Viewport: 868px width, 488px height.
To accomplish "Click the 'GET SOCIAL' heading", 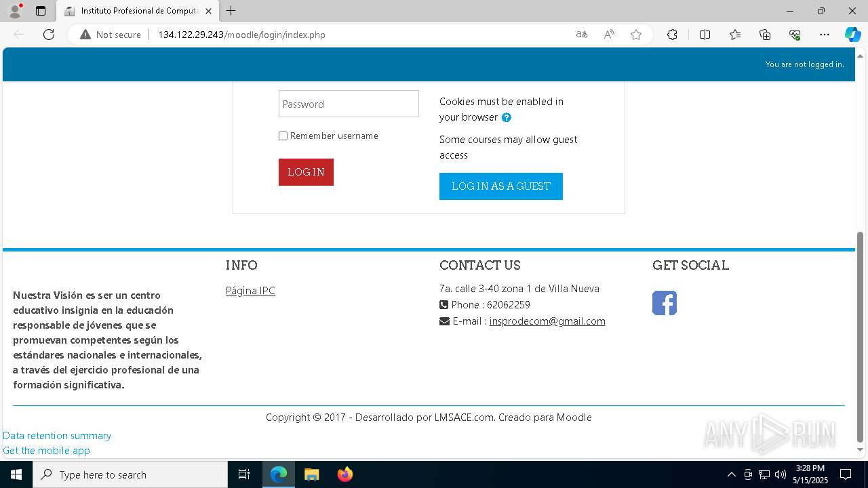I will coord(690,265).
